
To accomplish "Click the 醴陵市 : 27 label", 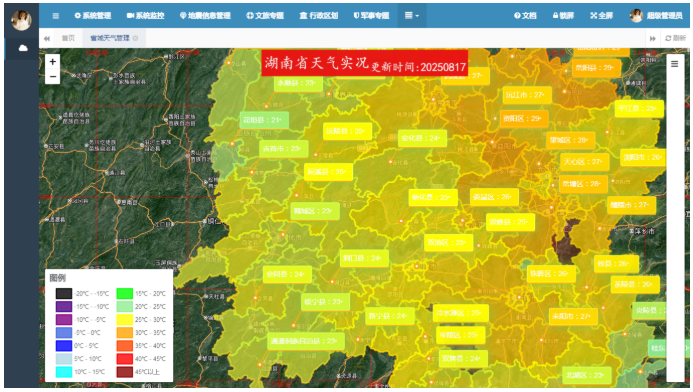I will point(631,205).
